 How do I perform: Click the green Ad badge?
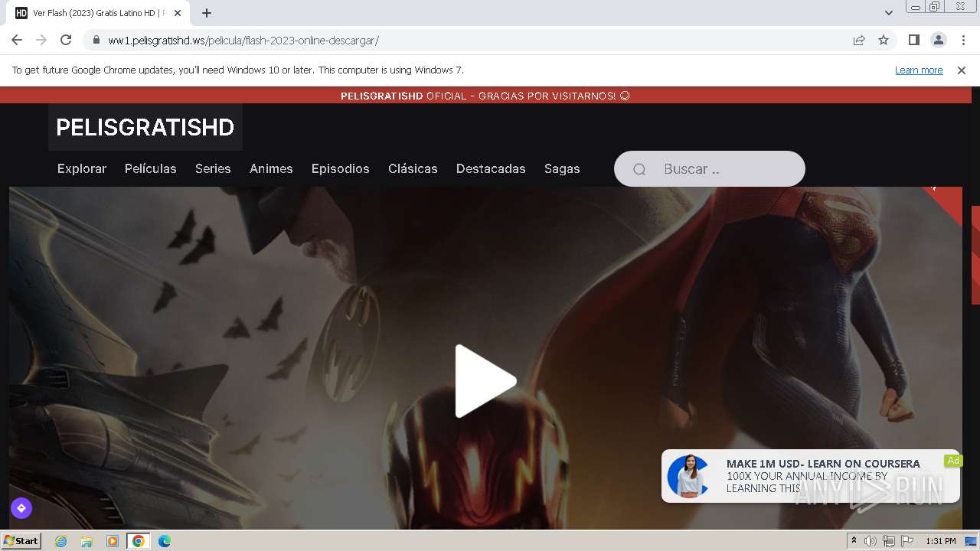pyautogui.click(x=953, y=460)
